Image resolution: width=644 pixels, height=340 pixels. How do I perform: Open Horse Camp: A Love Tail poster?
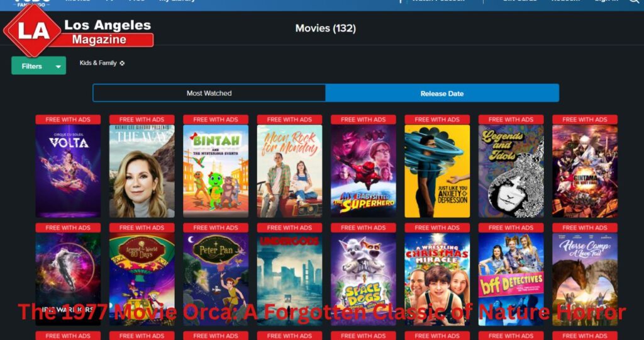point(584,277)
